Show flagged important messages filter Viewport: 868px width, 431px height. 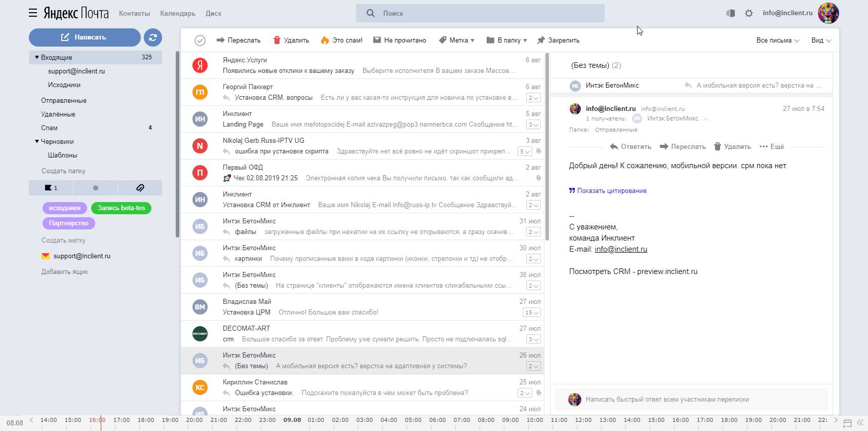point(51,188)
